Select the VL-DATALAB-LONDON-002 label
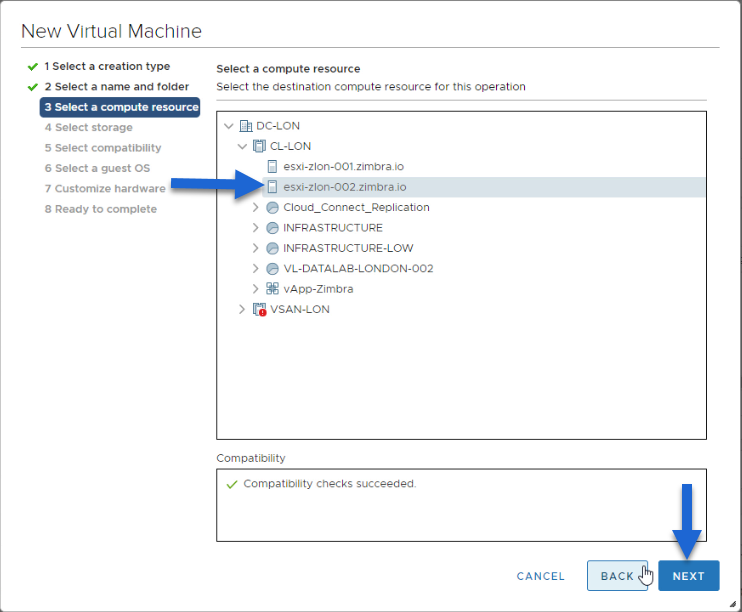The height and width of the screenshot is (612, 742). point(358,268)
